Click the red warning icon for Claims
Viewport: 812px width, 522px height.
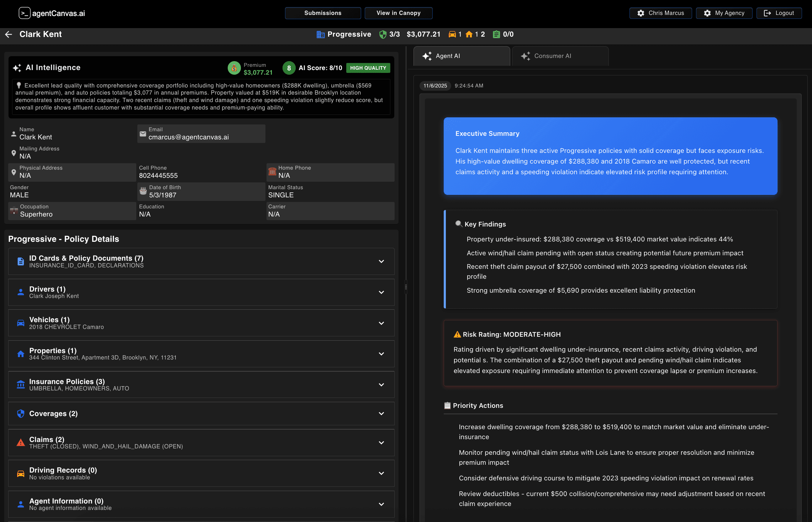21,443
